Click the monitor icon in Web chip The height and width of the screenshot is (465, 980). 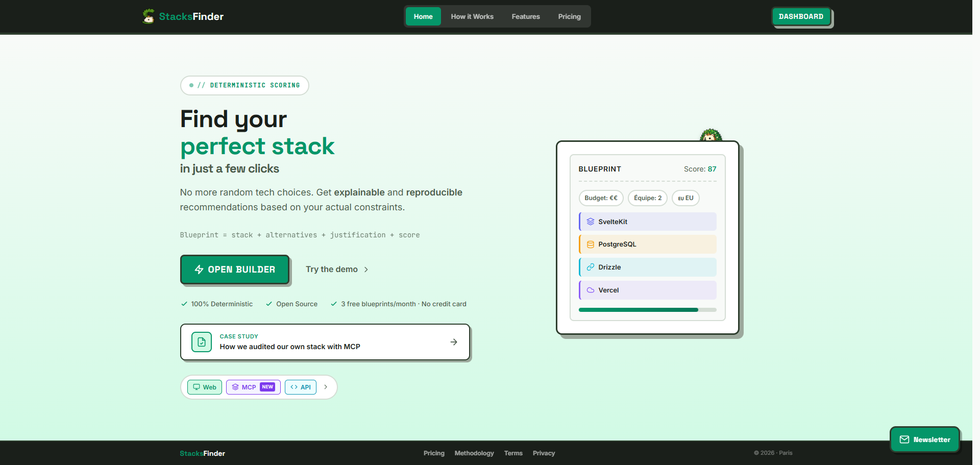pos(197,387)
